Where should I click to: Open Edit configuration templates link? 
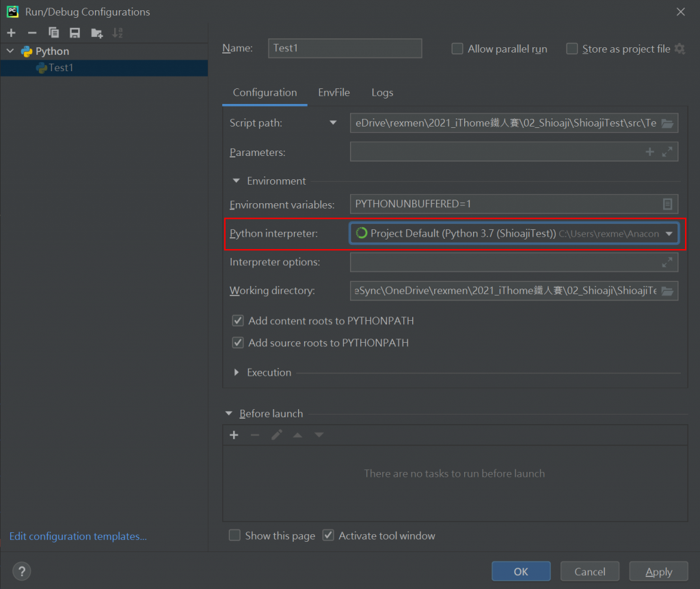click(x=78, y=536)
